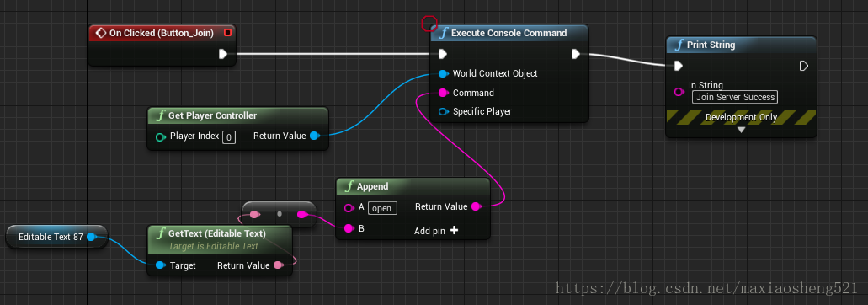Click the Command string input pin

(x=443, y=93)
